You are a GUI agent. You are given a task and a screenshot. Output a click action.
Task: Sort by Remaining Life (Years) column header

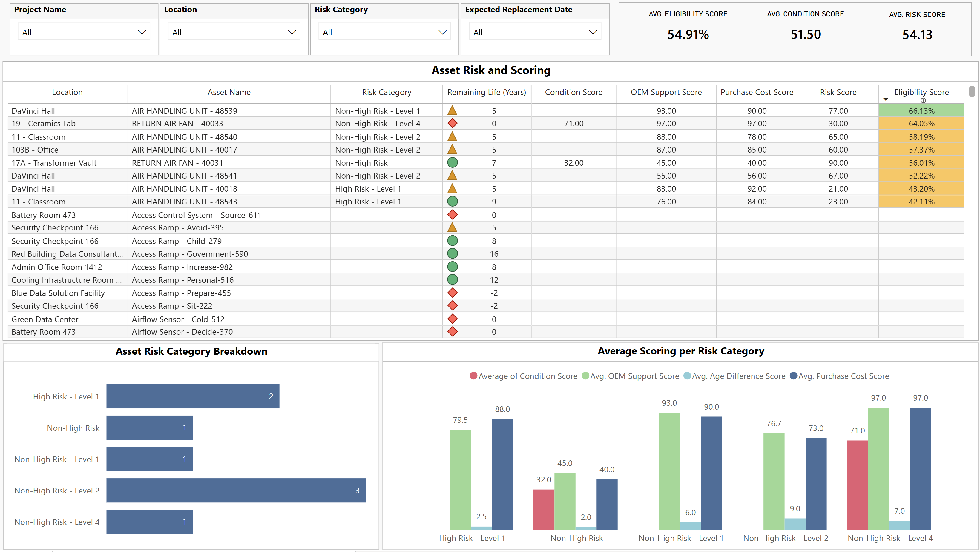tap(486, 92)
